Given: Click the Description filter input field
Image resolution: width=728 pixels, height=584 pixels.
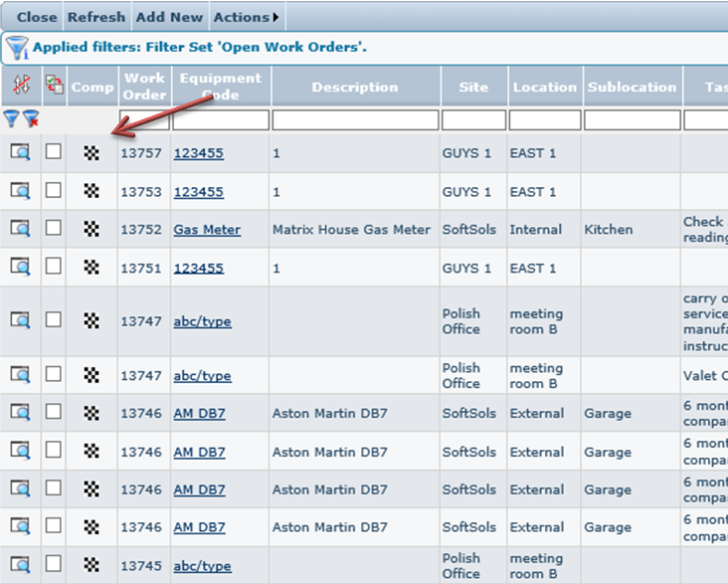Looking at the screenshot, I should 354,120.
